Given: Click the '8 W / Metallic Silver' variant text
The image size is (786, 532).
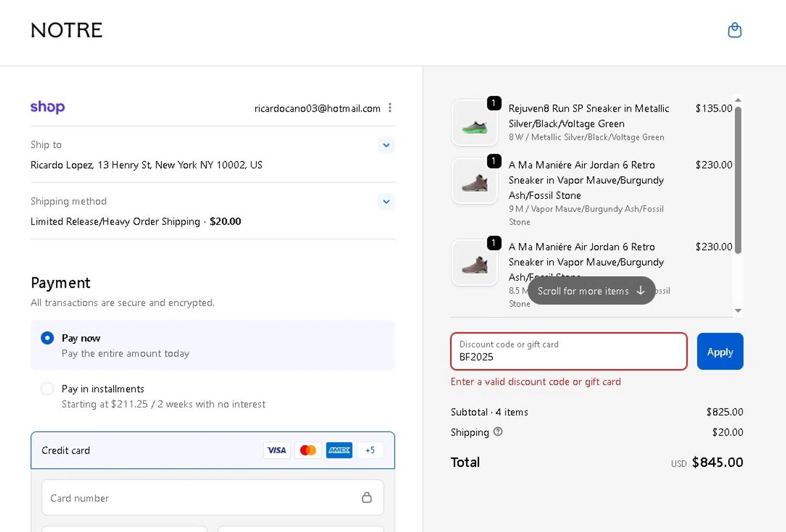Looking at the screenshot, I should click(x=586, y=137).
